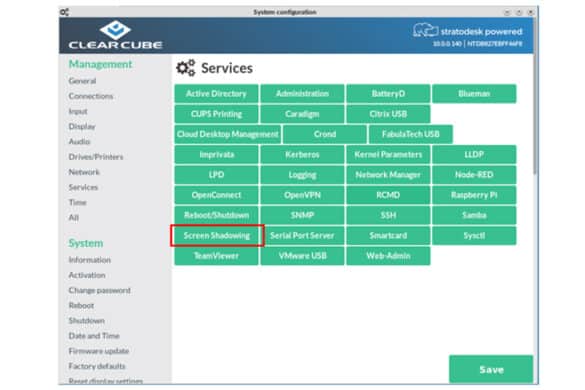
Task: Open FabulaTech USB service
Action: (x=411, y=134)
